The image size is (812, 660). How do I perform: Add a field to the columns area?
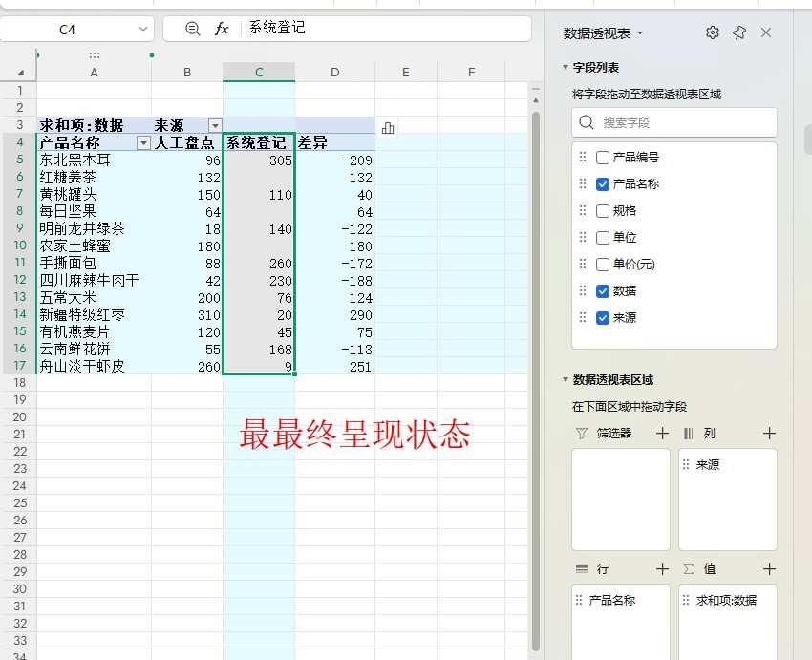click(x=769, y=434)
